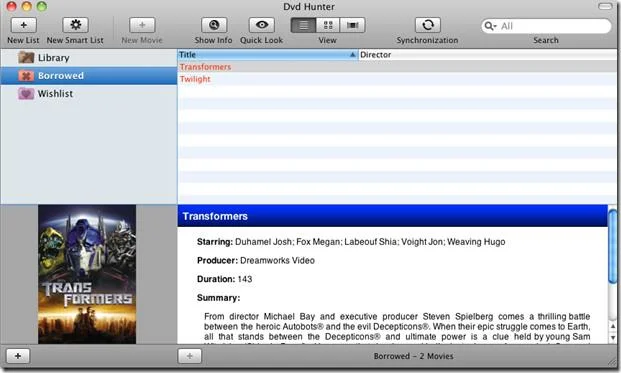Start Synchronization from toolbar
Screen dimensions: 621x373
pos(427,25)
